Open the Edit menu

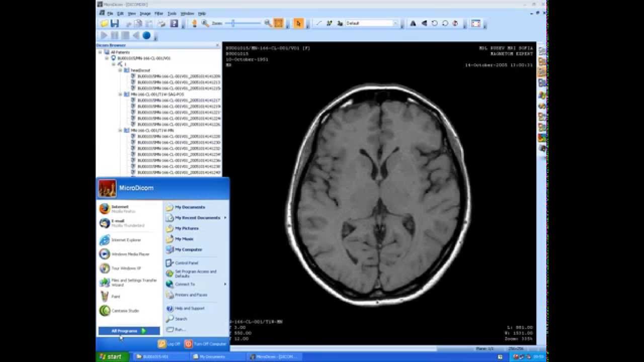(x=120, y=14)
